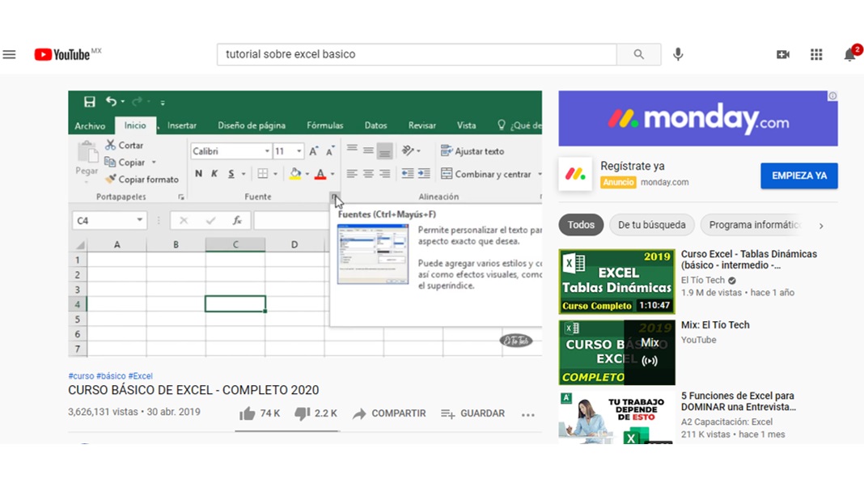Click the cell borders icon
This screenshot has height=504, width=864.
coord(263,173)
